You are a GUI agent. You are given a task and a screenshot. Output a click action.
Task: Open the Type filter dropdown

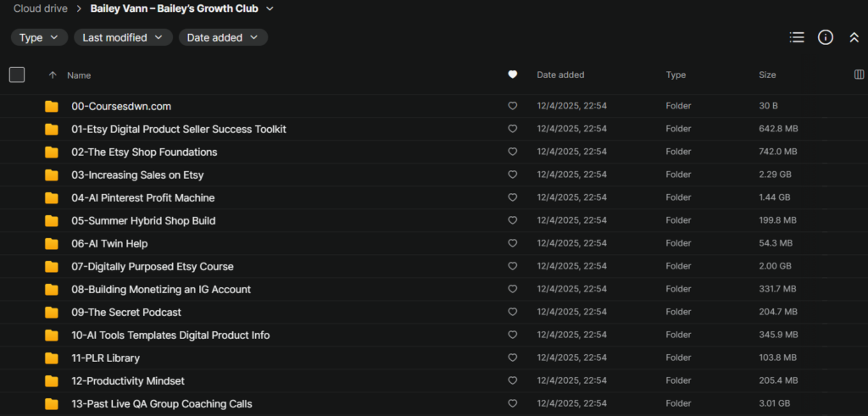point(39,37)
